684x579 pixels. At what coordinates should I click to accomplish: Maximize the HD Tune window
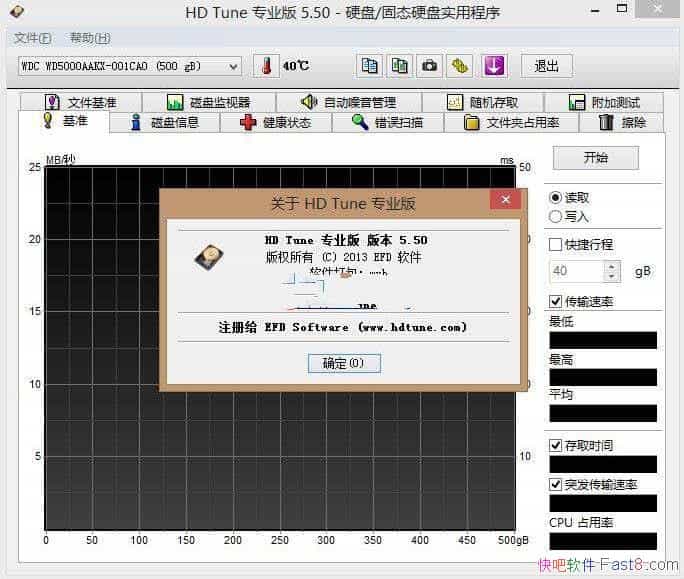coord(622,8)
